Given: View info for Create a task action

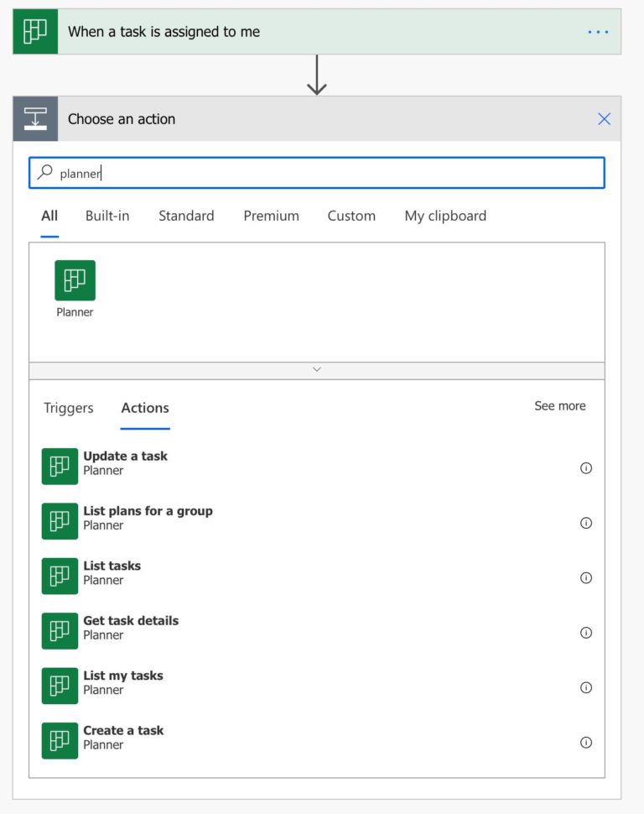Looking at the screenshot, I should (585, 742).
